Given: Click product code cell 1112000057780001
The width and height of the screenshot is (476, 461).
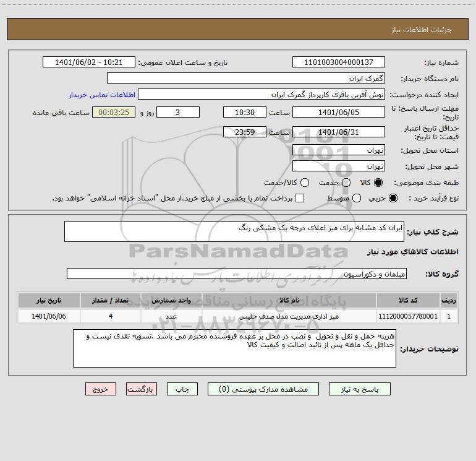Looking at the screenshot, I should (x=408, y=316).
